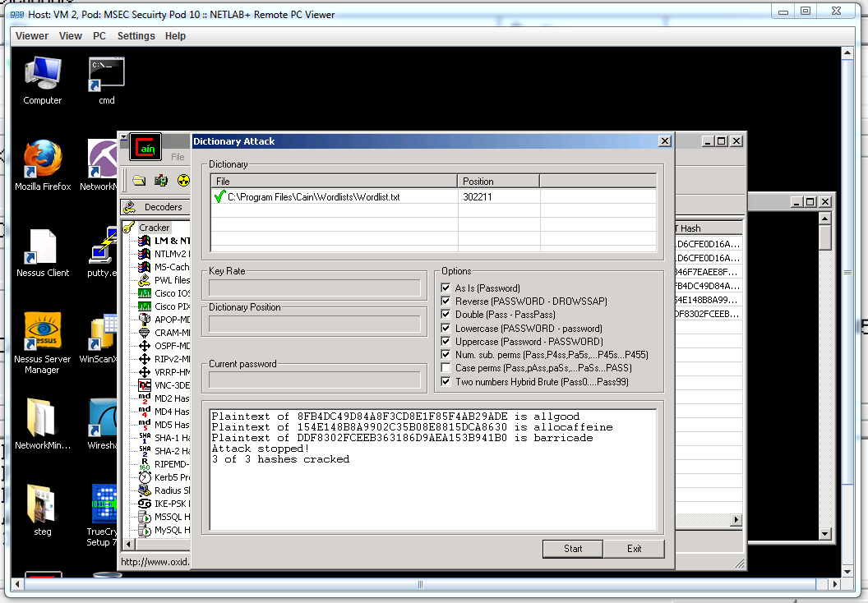Launch the putty desktop shortcut
Viewport: 868px width, 603px height.
click(103, 252)
